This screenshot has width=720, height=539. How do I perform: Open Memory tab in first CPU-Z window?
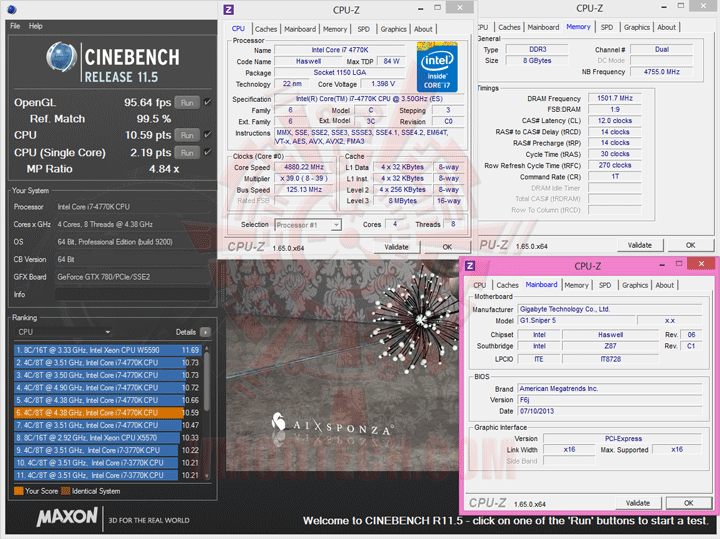[335, 29]
